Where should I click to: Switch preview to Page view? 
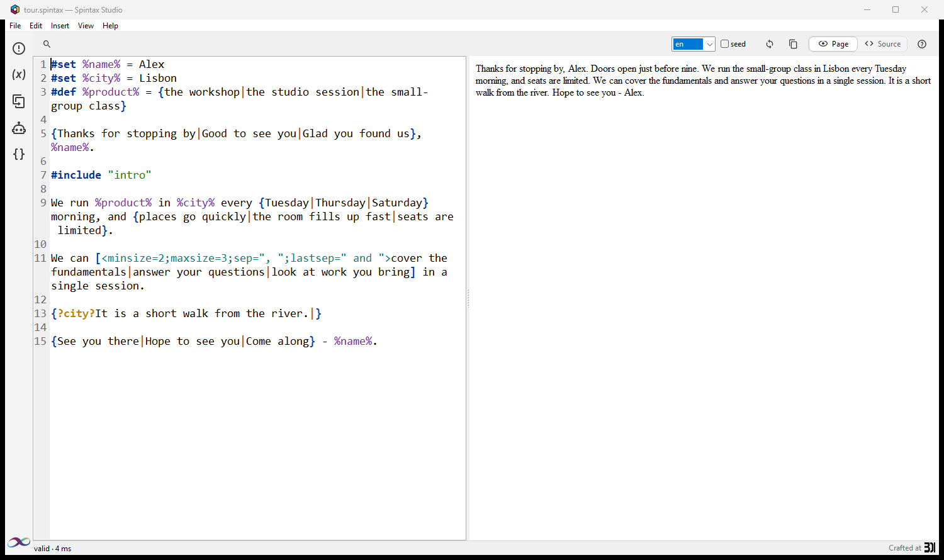(833, 44)
